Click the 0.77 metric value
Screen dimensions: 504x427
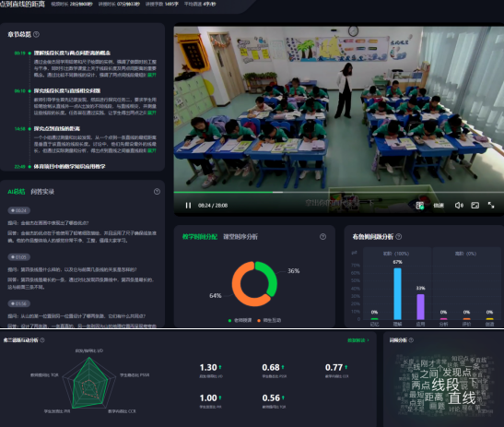pyautogui.click(x=334, y=367)
